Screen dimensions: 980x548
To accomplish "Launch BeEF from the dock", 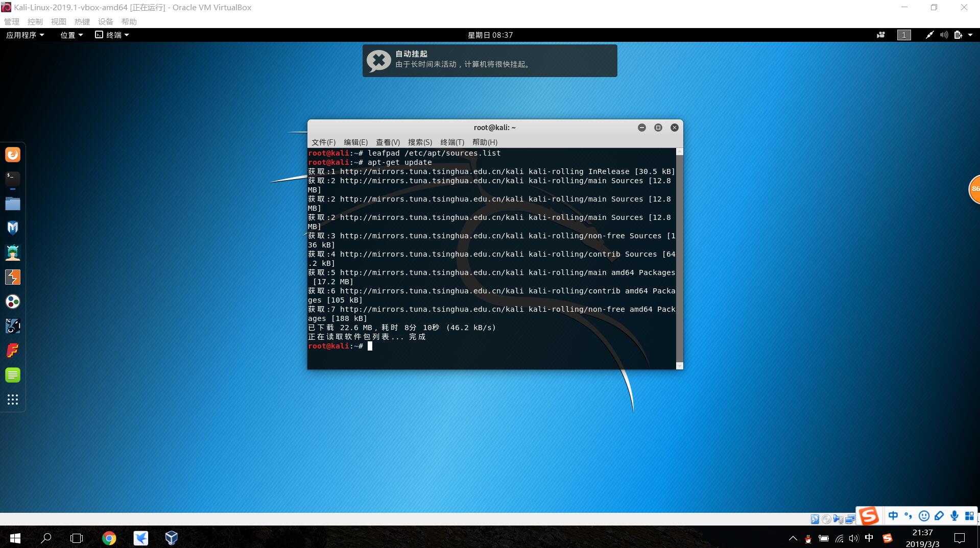I will [x=13, y=326].
